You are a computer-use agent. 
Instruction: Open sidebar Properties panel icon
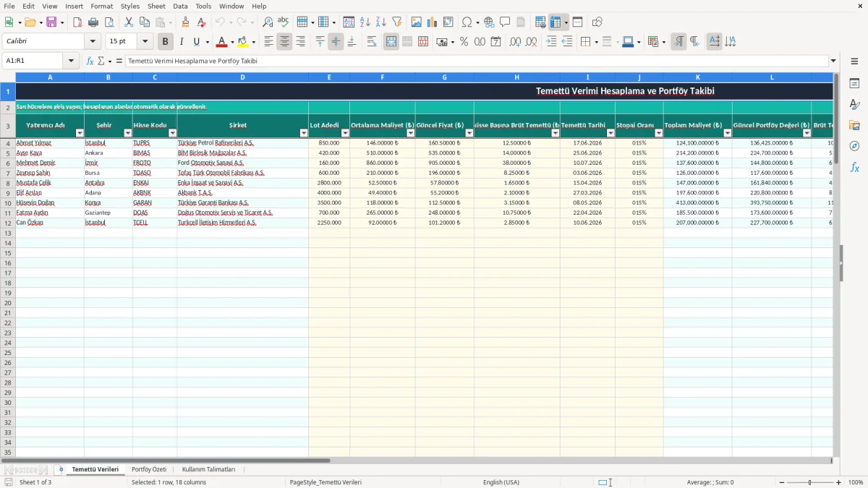tap(854, 84)
